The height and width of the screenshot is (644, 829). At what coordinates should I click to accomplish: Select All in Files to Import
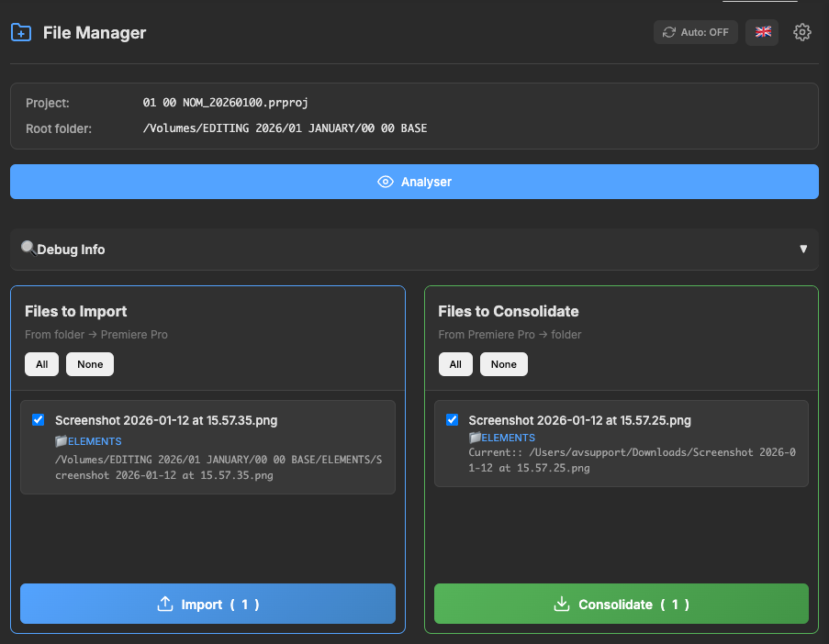(42, 364)
